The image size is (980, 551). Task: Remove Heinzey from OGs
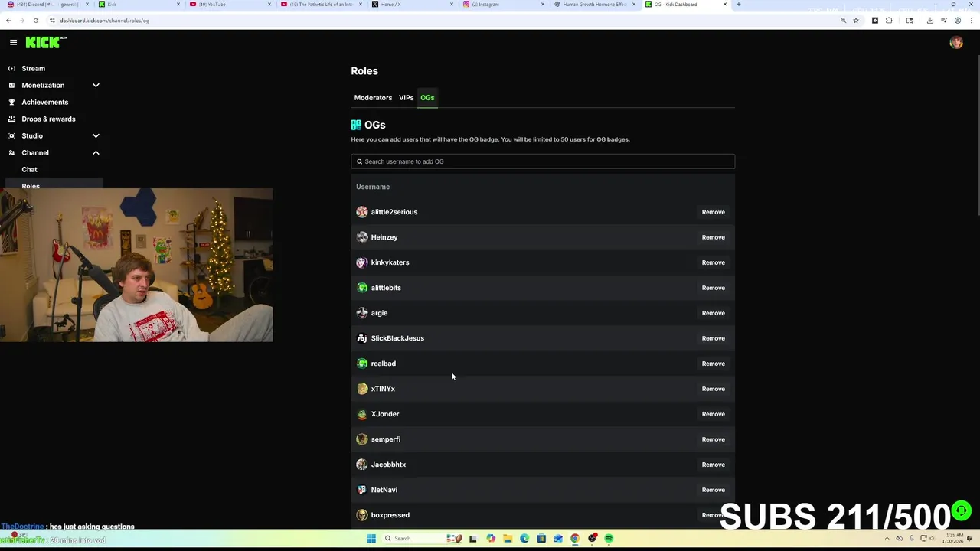click(713, 237)
